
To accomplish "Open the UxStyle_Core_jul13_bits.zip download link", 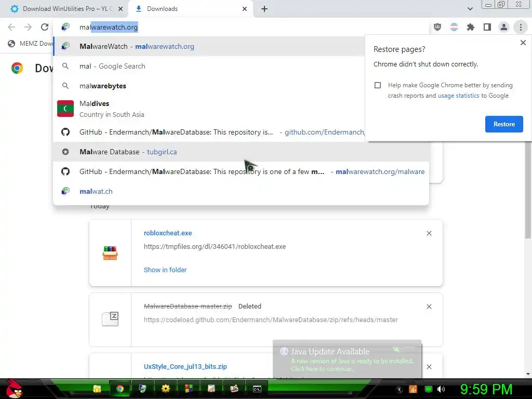I will [x=185, y=366].
